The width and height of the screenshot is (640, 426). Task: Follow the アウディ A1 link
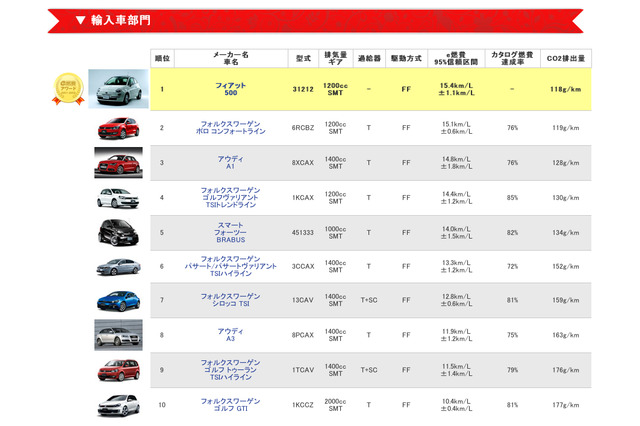click(x=231, y=162)
